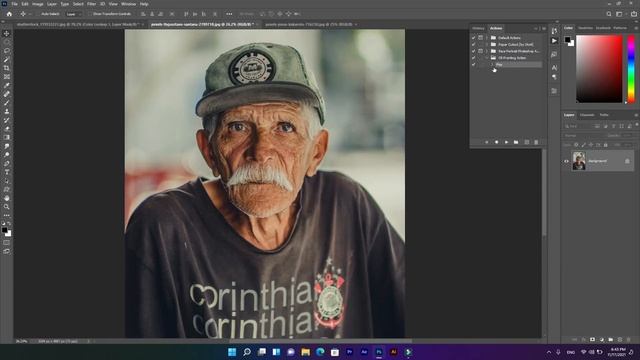640x360 pixels.
Task: Expand the Play action steps
Action: [493, 64]
